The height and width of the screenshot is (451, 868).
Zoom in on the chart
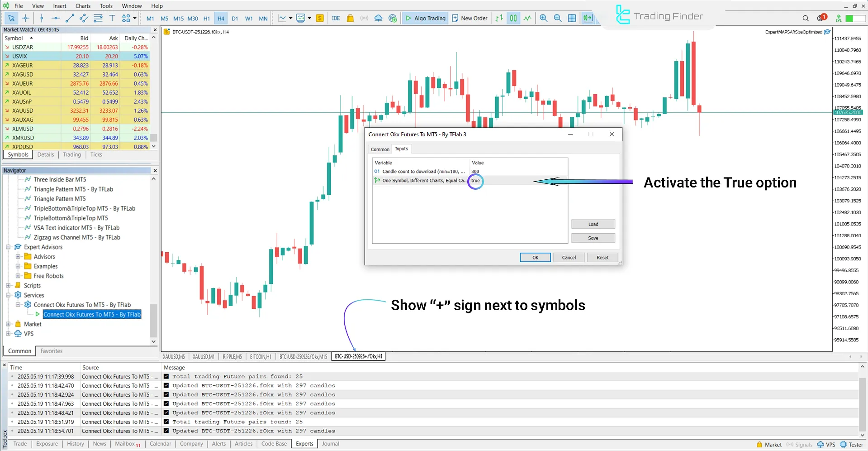point(544,18)
